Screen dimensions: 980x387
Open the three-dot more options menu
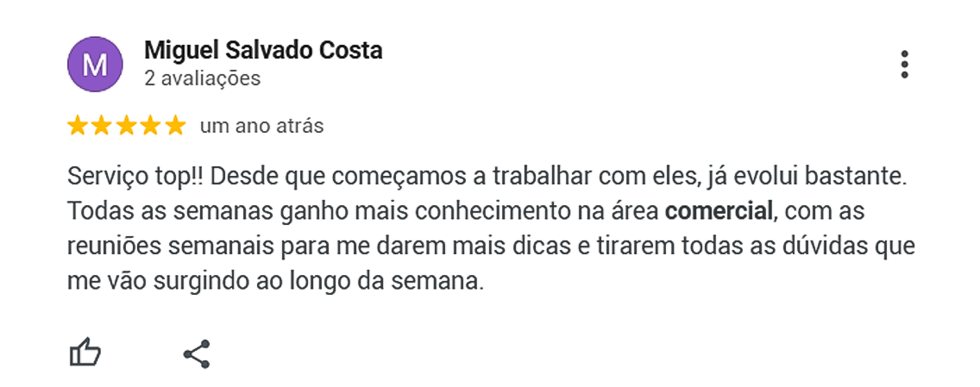coord(904,65)
